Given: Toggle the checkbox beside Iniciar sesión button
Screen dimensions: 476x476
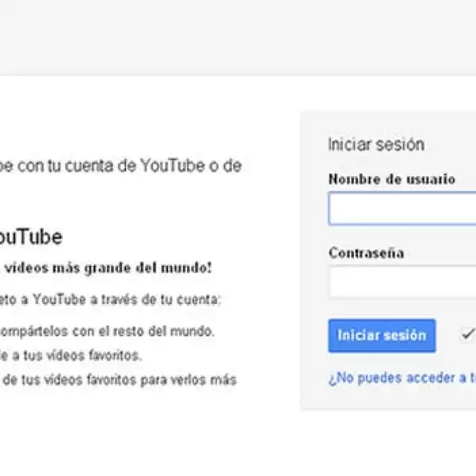Looking at the screenshot, I should pyautogui.click(x=467, y=334).
